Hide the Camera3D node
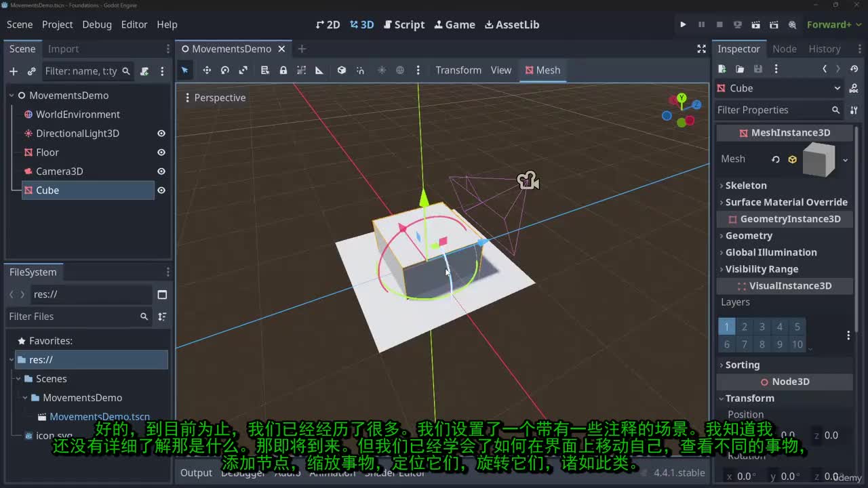868x488 pixels. (161, 171)
